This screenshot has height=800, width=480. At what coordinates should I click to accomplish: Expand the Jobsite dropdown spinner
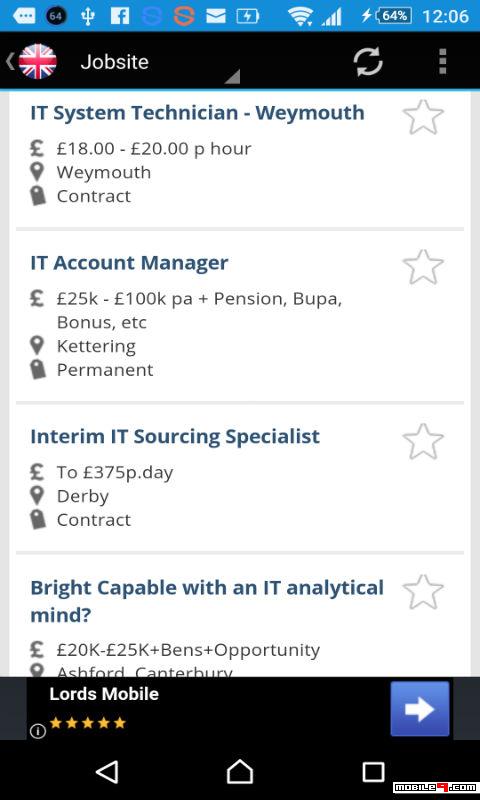tap(159, 62)
